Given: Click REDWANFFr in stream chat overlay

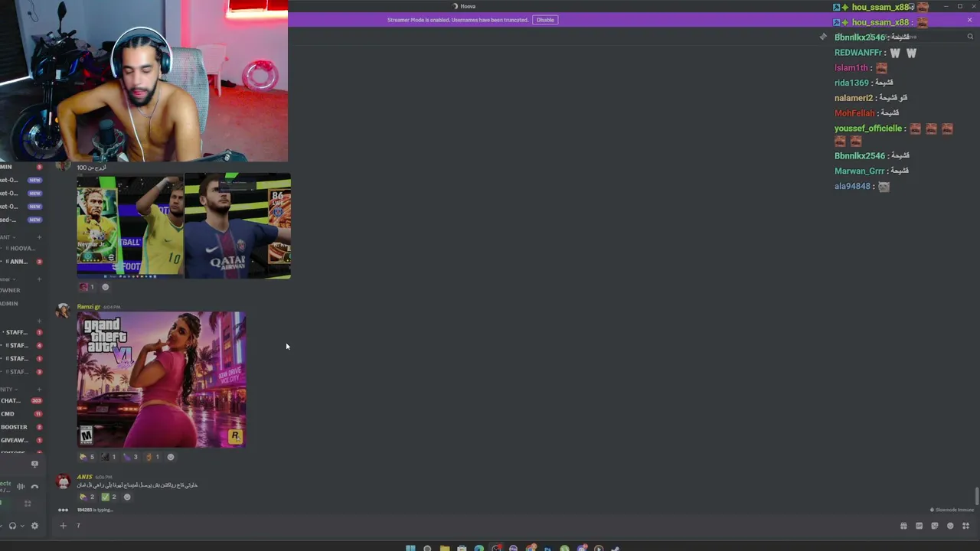Looking at the screenshot, I should [858, 53].
